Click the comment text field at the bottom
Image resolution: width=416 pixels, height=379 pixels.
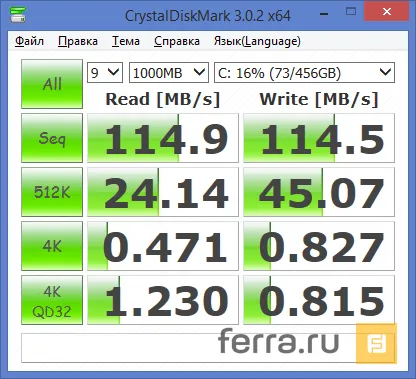208,348
